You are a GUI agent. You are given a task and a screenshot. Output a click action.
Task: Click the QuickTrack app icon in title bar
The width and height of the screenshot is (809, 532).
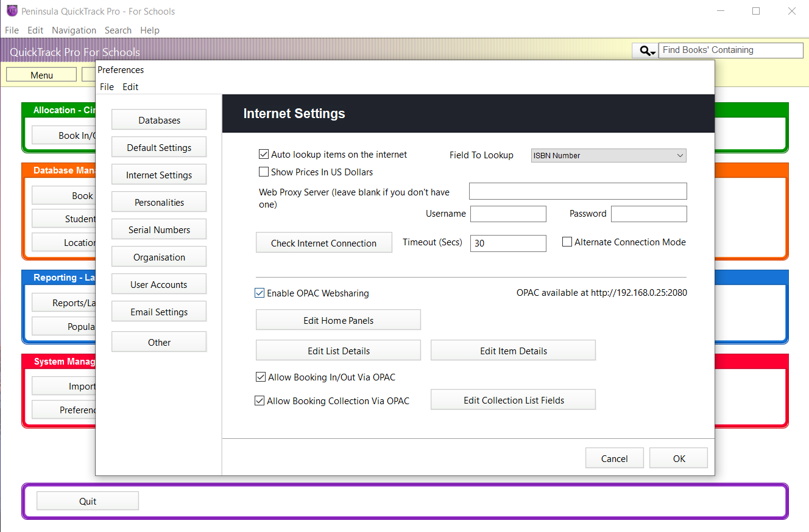click(x=11, y=11)
